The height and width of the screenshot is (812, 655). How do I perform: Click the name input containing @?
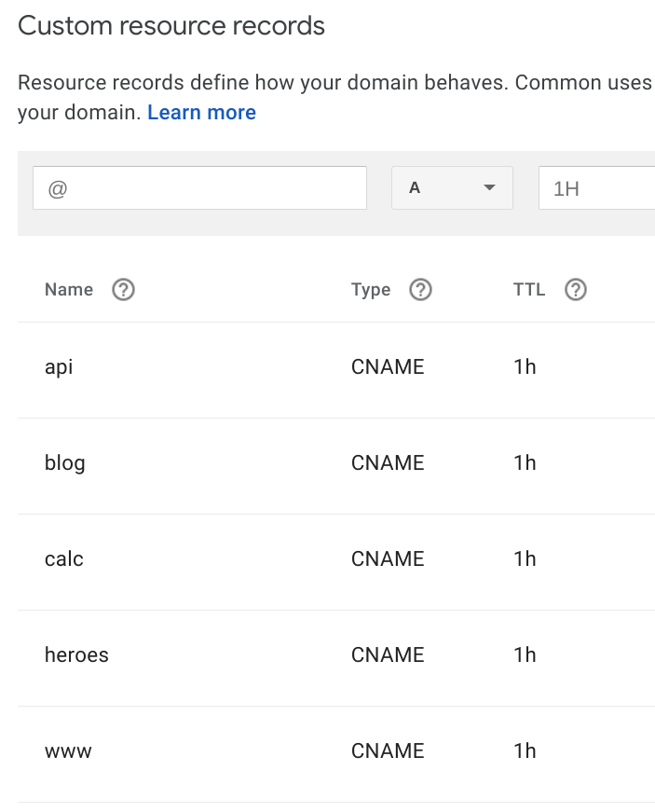[199, 187]
